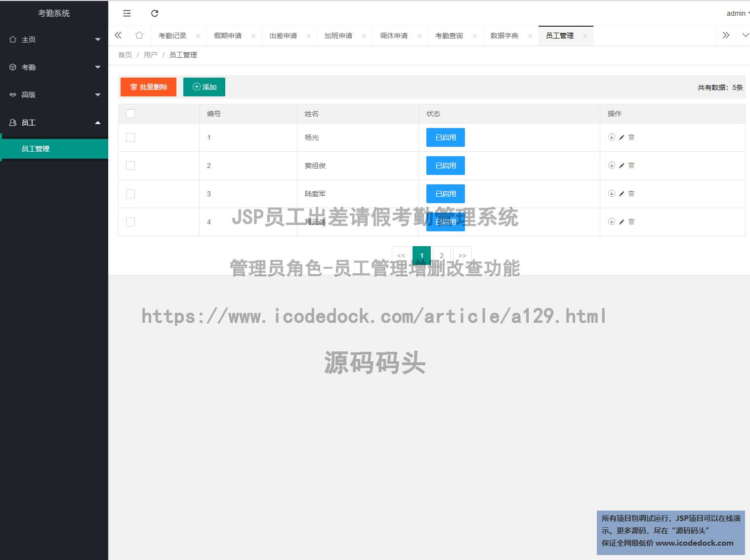750x560 pixels.
Task: Toggle 已启用 status for 陆爱军
Action: [x=446, y=194]
